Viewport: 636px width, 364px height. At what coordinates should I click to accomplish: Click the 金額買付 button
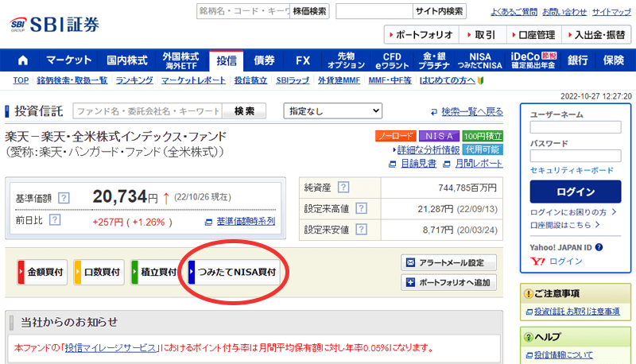coord(42,272)
